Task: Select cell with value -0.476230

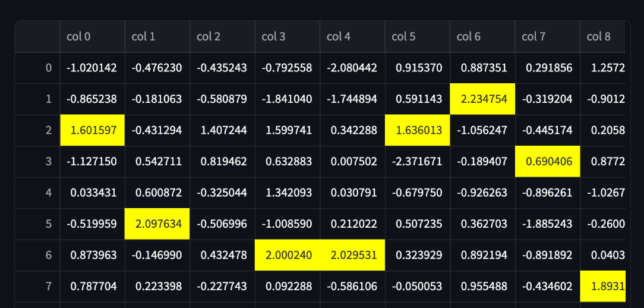Action: [157, 68]
